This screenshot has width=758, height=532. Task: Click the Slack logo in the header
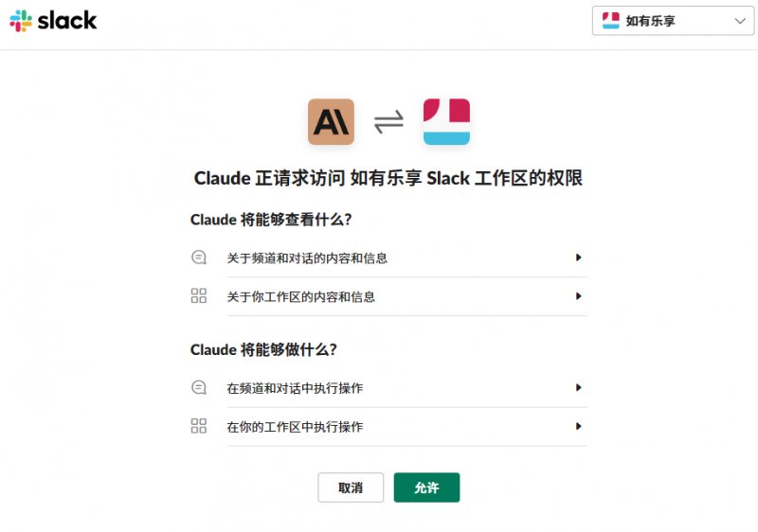53,21
